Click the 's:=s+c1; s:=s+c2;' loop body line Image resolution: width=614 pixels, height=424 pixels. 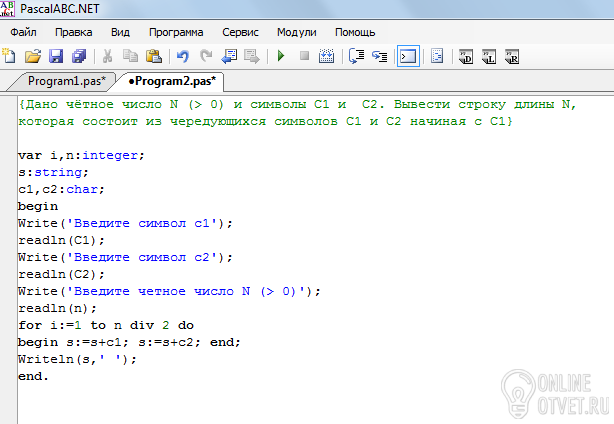[129, 343]
